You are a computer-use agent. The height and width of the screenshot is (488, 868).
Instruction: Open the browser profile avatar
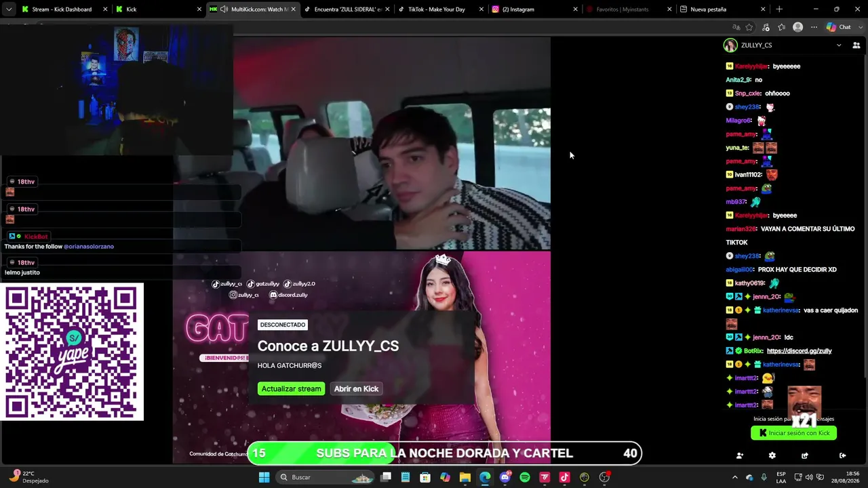[797, 27]
